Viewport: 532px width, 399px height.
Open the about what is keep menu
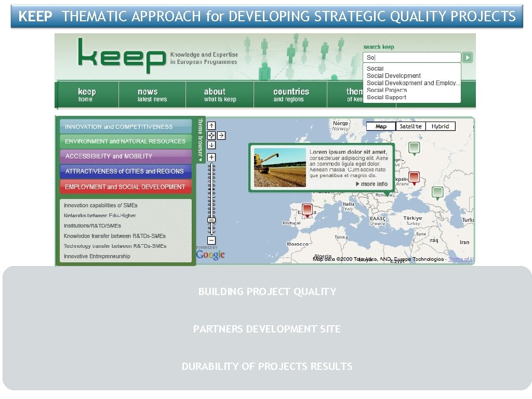[220, 95]
